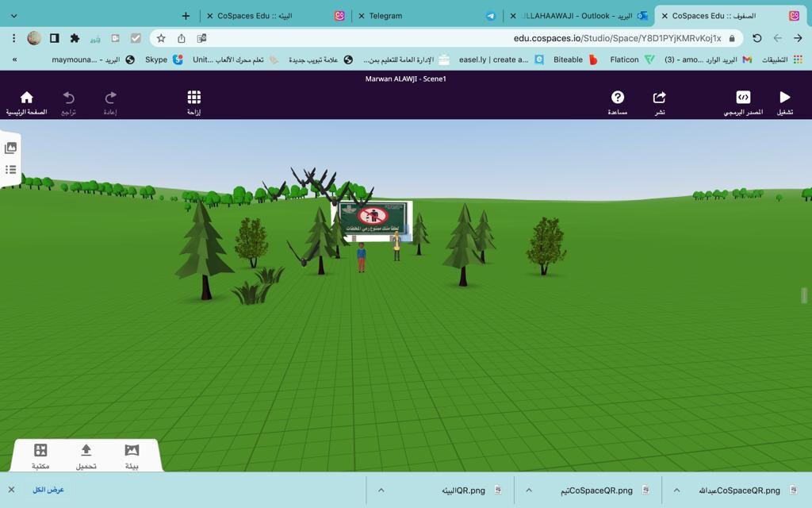Open the Code editor (المصدر البرمجي)
This screenshot has height=508, width=812.
pos(743,102)
